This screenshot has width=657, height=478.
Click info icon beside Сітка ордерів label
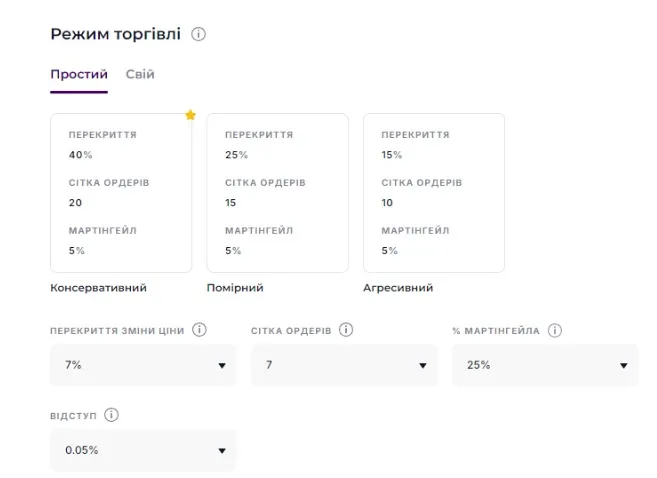tap(346, 330)
